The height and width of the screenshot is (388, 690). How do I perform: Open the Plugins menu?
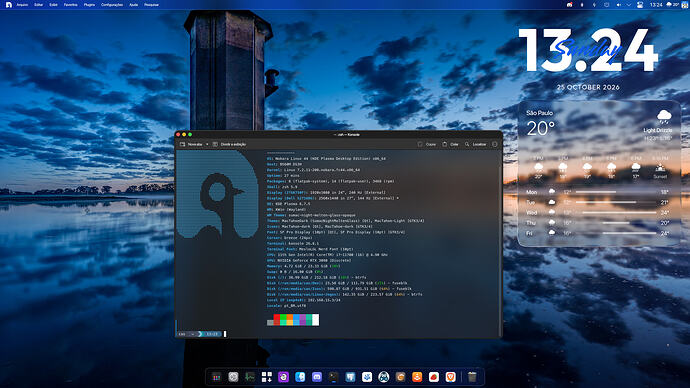89,5
